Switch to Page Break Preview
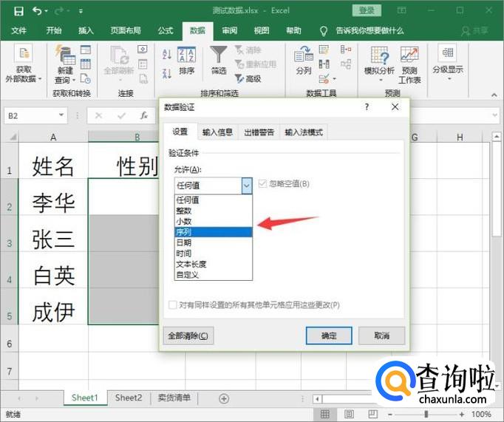Image resolution: width=504 pixels, height=422 pixels. [372, 414]
